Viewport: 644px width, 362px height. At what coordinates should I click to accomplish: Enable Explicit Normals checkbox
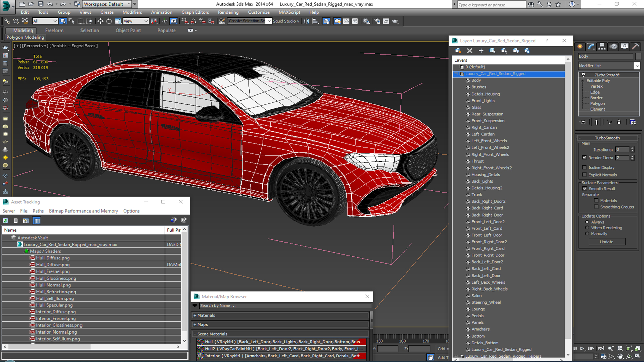[584, 175]
